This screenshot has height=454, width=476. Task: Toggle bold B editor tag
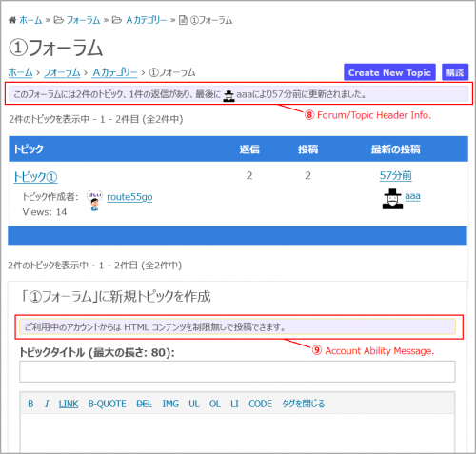click(x=30, y=404)
